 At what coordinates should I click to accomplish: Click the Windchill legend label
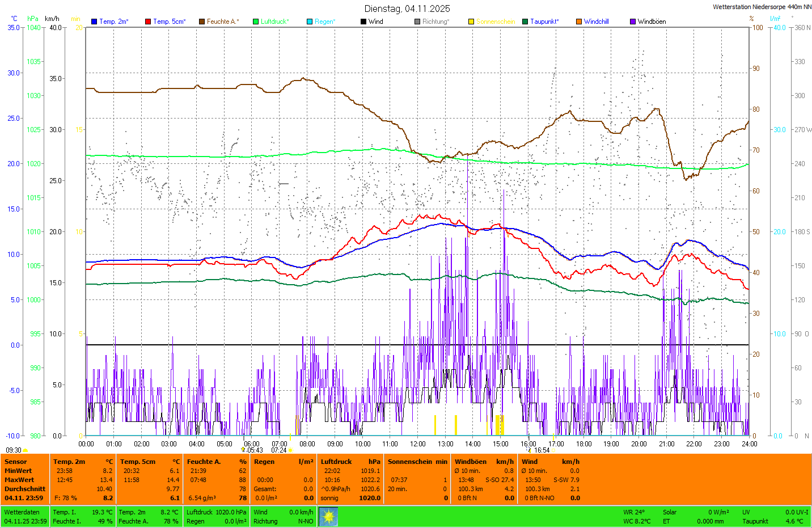click(596, 22)
